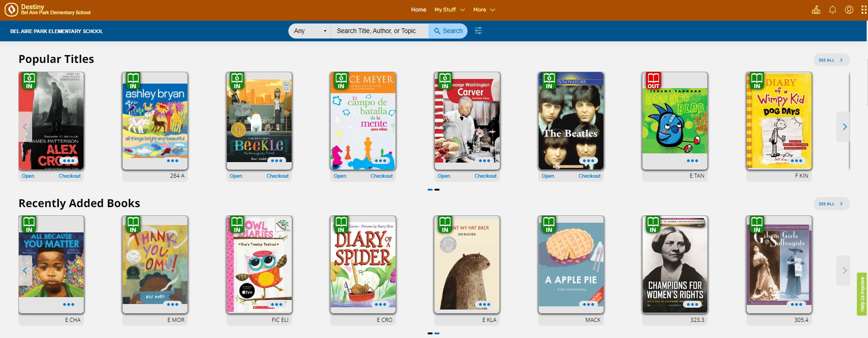Image resolution: width=868 pixels, height=338 pixels.
Task: Open the three-dot menu on Thank You, Omu!
Action: point(173,304)
